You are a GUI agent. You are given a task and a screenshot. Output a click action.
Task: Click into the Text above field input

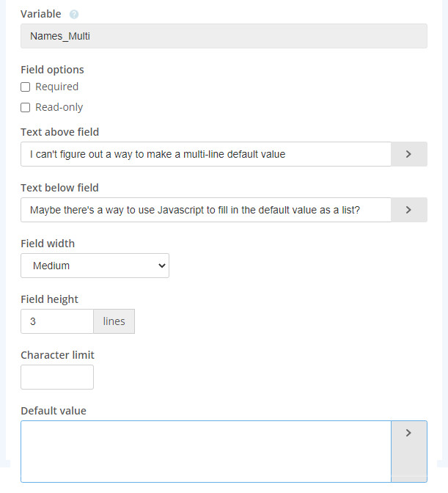point(205,154)
